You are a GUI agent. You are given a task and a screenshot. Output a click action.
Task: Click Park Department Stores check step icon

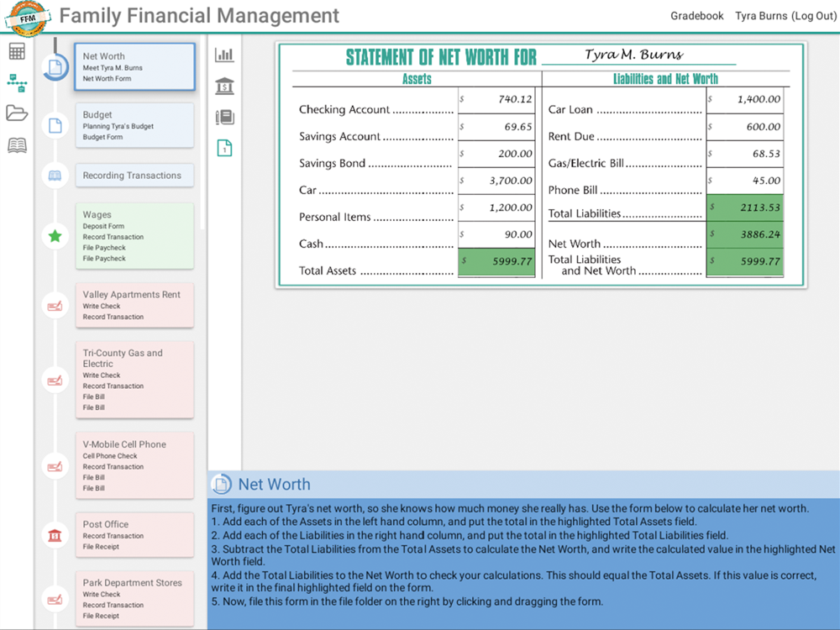pyautogui.click(x=55, y=599)
